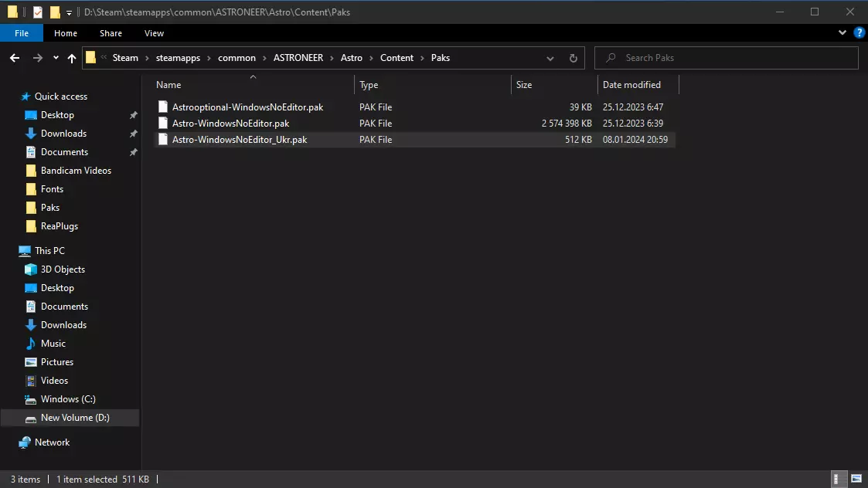Open ReaPlugs folder in sidebar
The width and height of the screenshot is (868, 488).
point(60,226)
